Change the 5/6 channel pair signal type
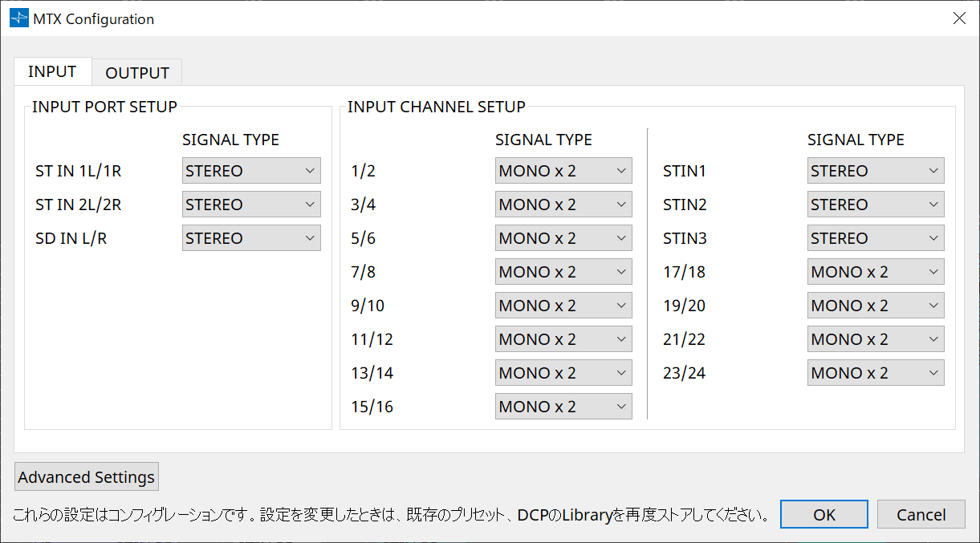The image size is (980, 543). (563, 237)
